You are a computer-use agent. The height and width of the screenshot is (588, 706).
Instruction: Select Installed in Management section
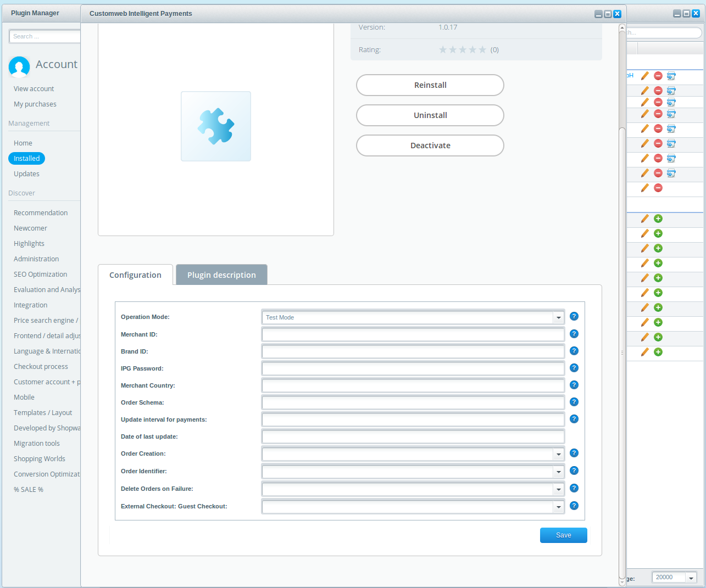coord(27,158)
